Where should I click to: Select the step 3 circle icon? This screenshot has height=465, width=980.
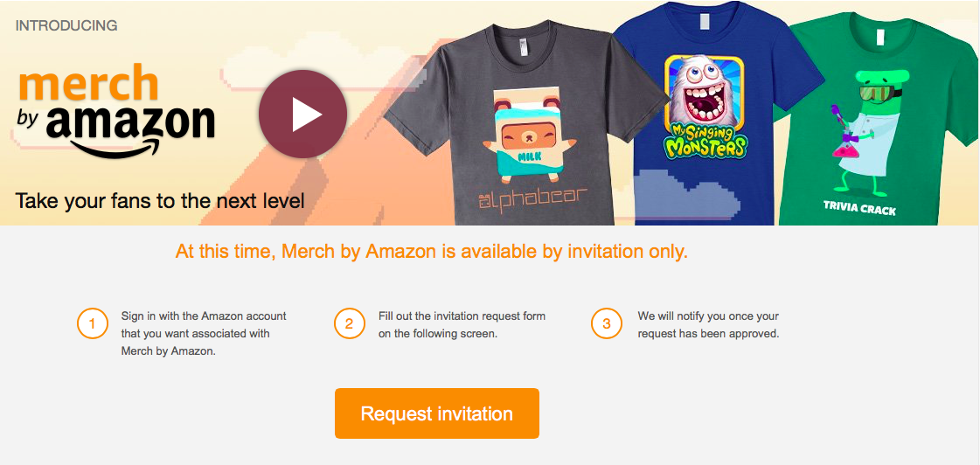pos(606,323)
